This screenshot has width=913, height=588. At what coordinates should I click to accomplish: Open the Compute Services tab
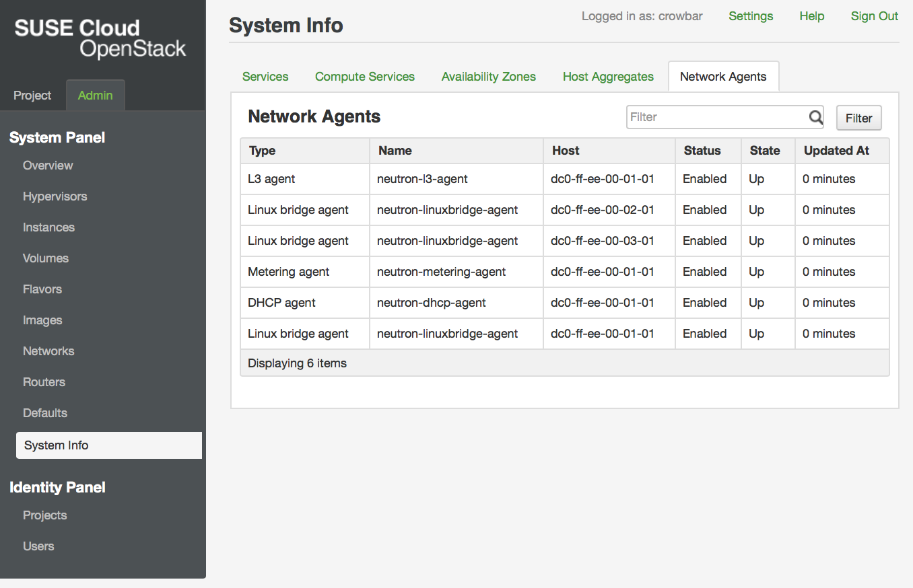coord(365,77)
